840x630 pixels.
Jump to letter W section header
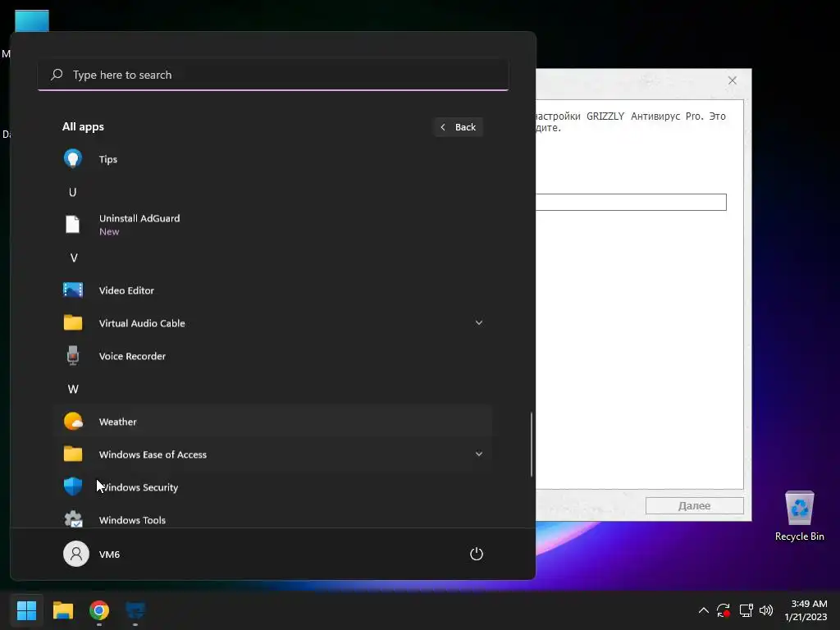(73, 389)
